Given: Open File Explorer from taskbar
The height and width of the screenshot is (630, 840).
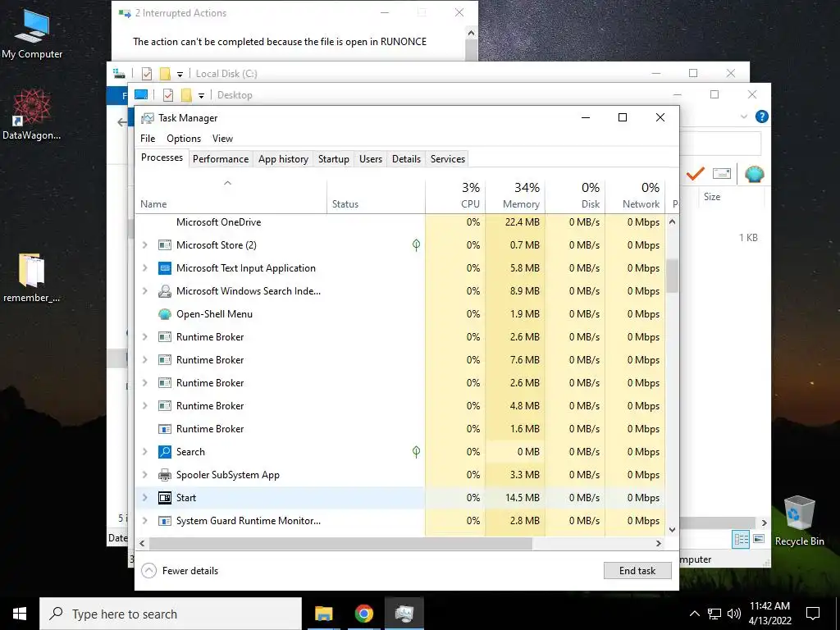Looking at the screenshot, I should pos(323,614).
